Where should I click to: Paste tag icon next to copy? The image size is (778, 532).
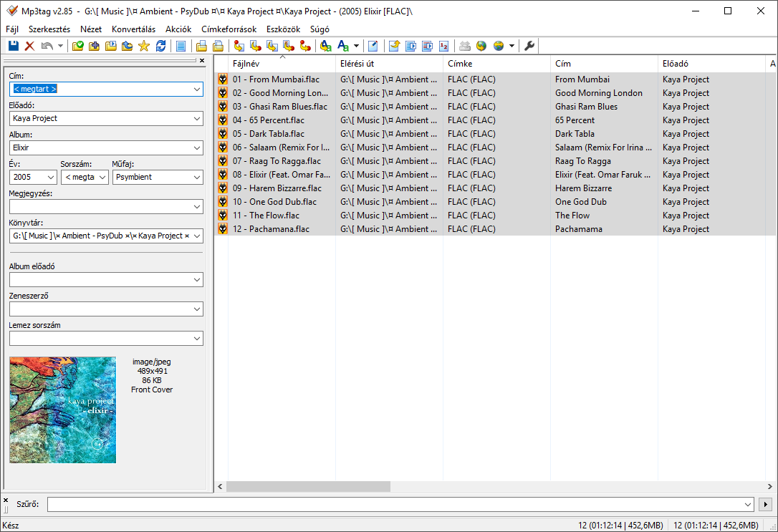pyautogui.click(x=218, y=46)
